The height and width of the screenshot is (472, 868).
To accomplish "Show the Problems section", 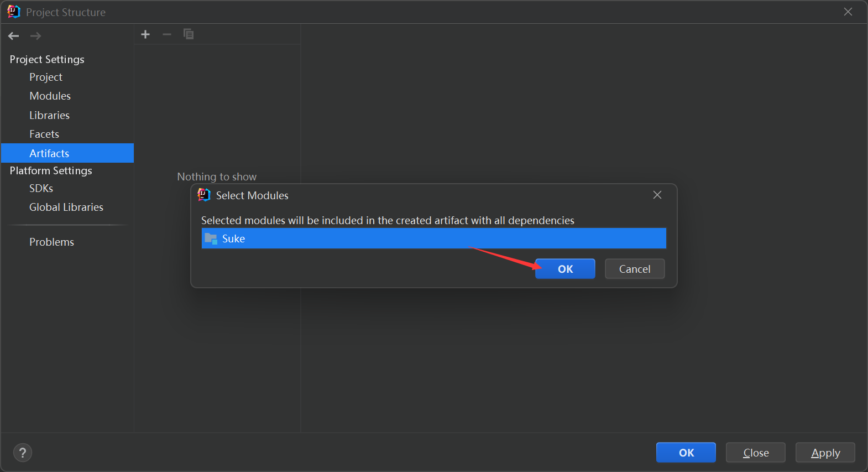I will coord(51,242).
